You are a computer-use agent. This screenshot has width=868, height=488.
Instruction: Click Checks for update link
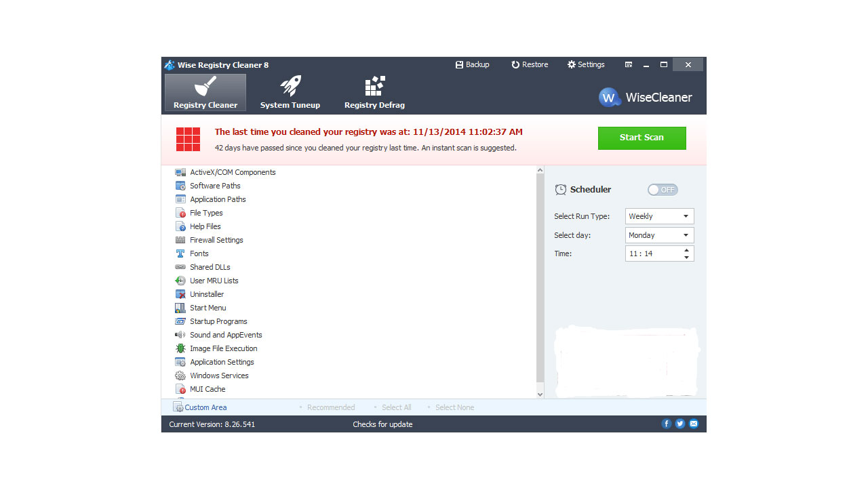click(382, 424)
